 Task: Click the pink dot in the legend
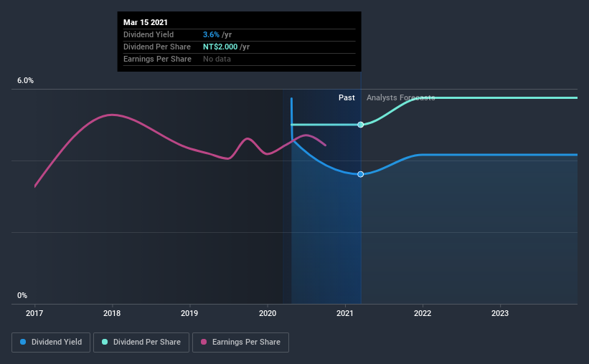[x=205, y=343]
